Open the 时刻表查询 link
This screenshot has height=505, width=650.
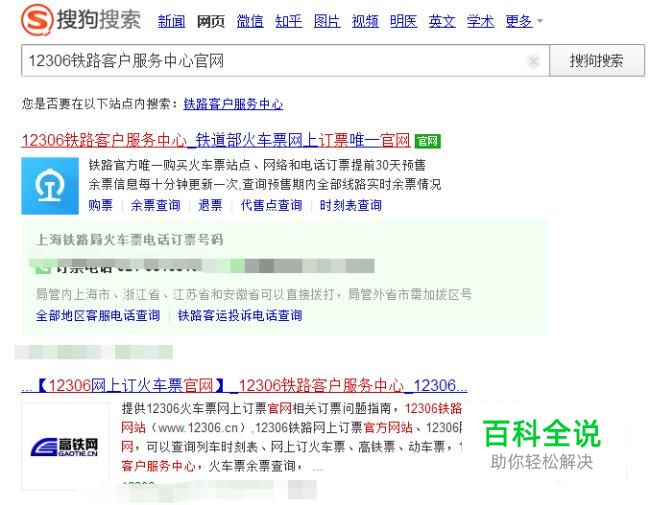351,205
